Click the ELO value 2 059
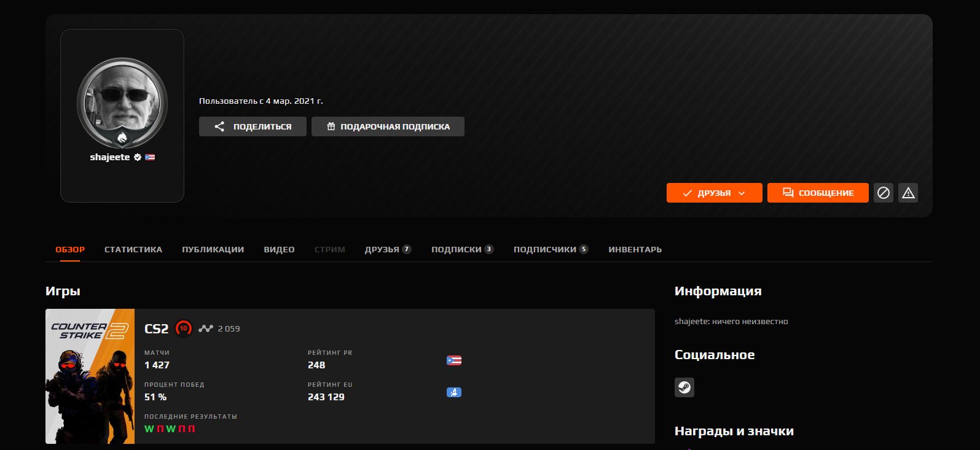Viewport: 980px width, 450px height. [229, 328]
